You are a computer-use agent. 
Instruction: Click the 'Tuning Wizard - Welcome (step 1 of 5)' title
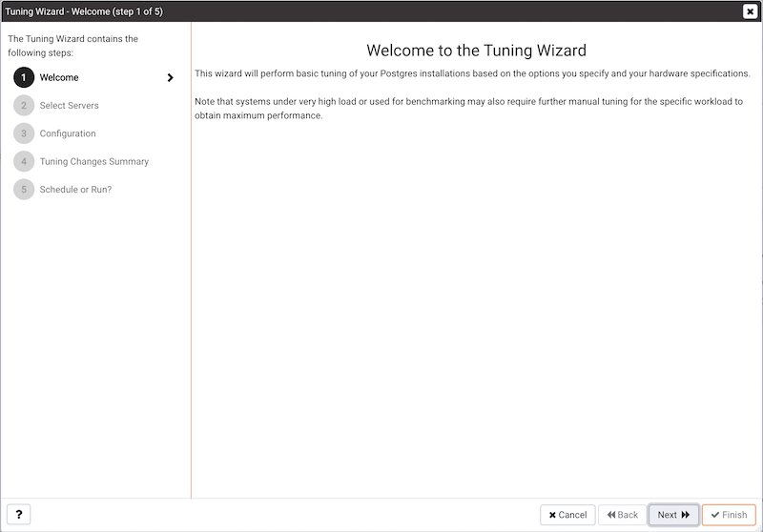pos(84,11)
